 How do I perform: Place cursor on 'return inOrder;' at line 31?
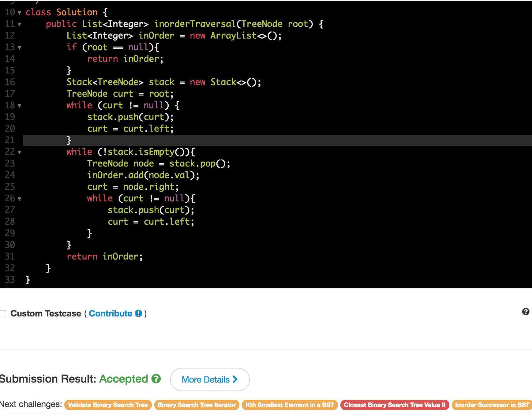(x=105, y=256)
